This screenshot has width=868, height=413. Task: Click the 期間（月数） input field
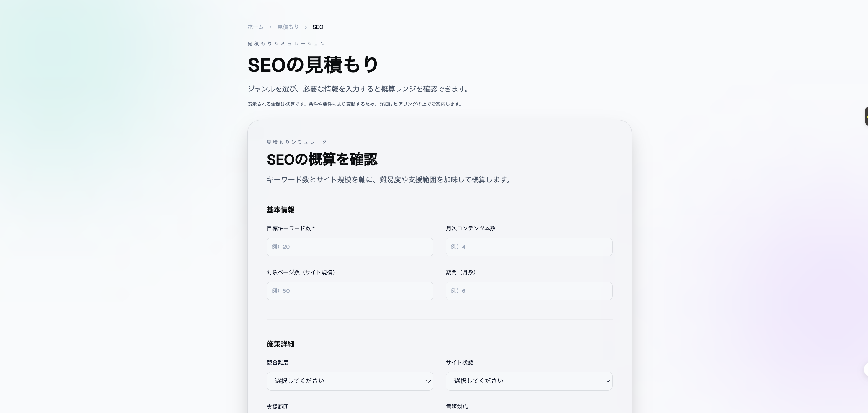pyautogui.click(x=529, y=291)
